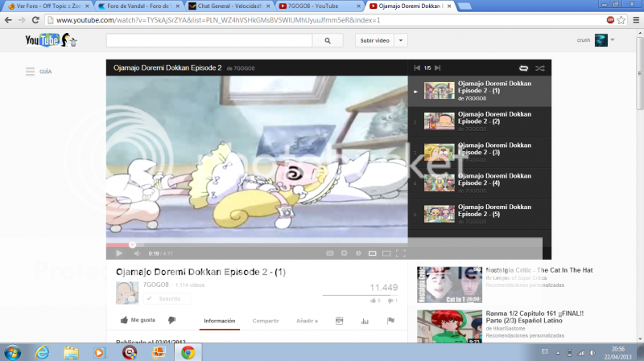This screenshot has height=361, width=644.
Task: Bookmark this page with star icon
Action: click(621, 20)
